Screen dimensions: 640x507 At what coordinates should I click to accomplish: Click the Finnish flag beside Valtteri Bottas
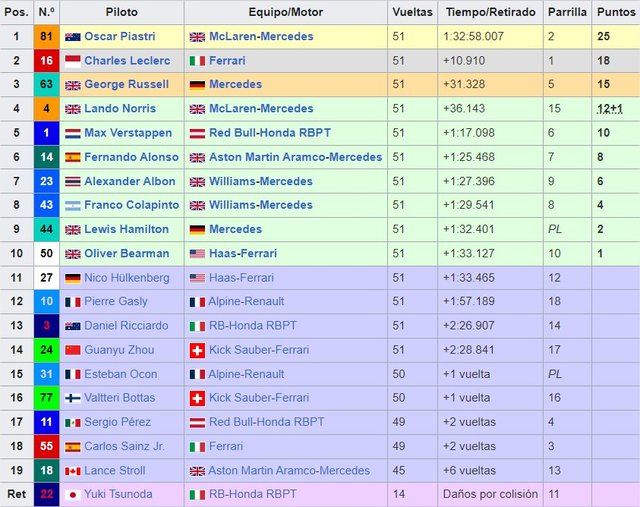tap(73, 398)
